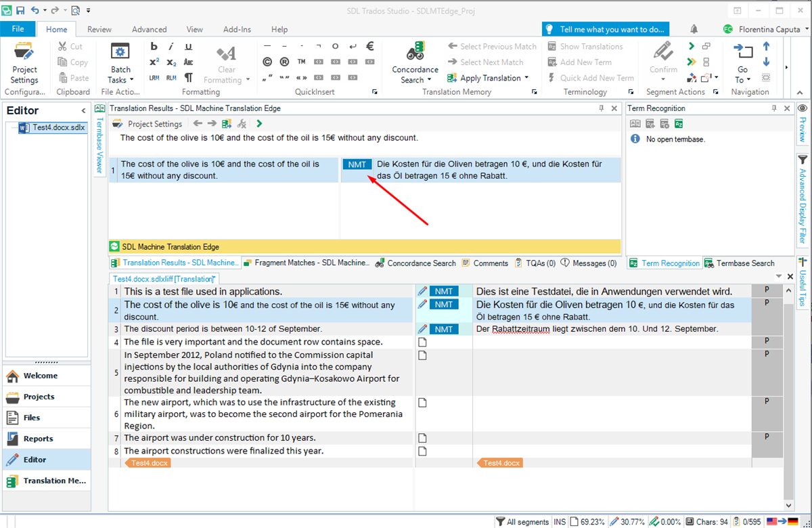Insert euro sign from QuickInsert
This screenshot has height=528, width=812.
(x=370, y=47)
